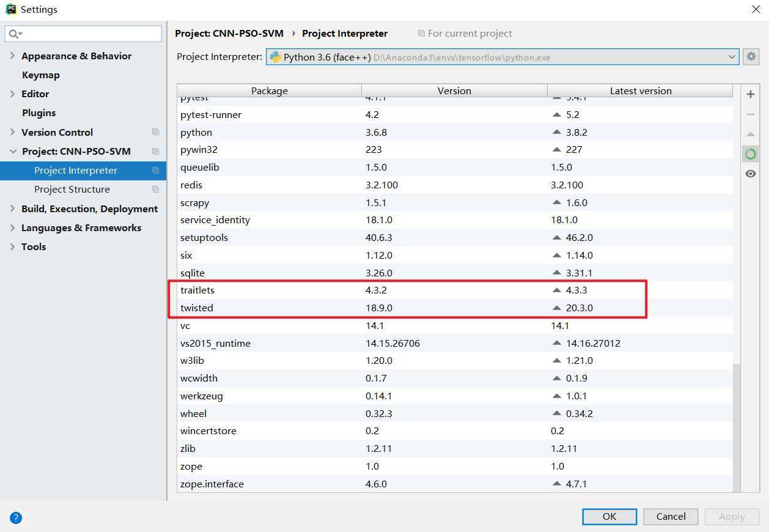This screenshot has width=769, height=532.
Task: Select the zope.interface package row
Action: point(455,484)
